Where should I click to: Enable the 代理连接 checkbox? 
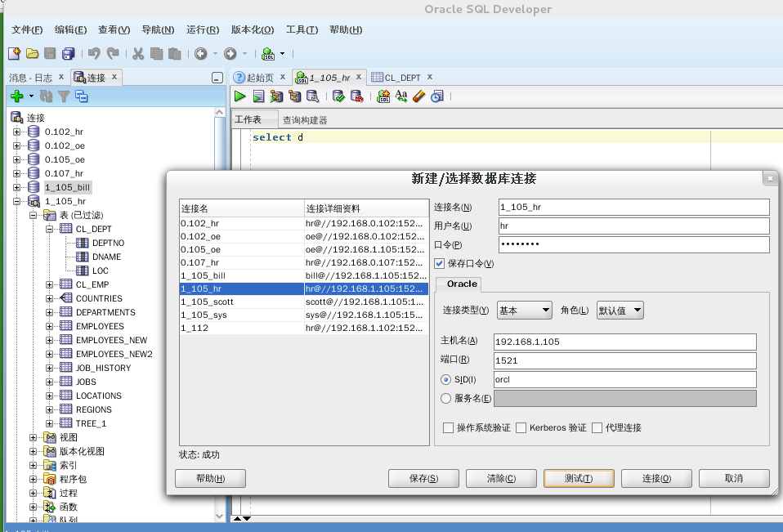tap(597, 427)
